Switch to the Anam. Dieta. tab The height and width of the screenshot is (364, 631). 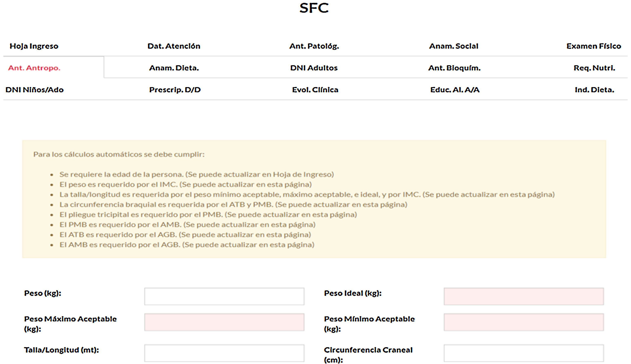coord(174,68)
